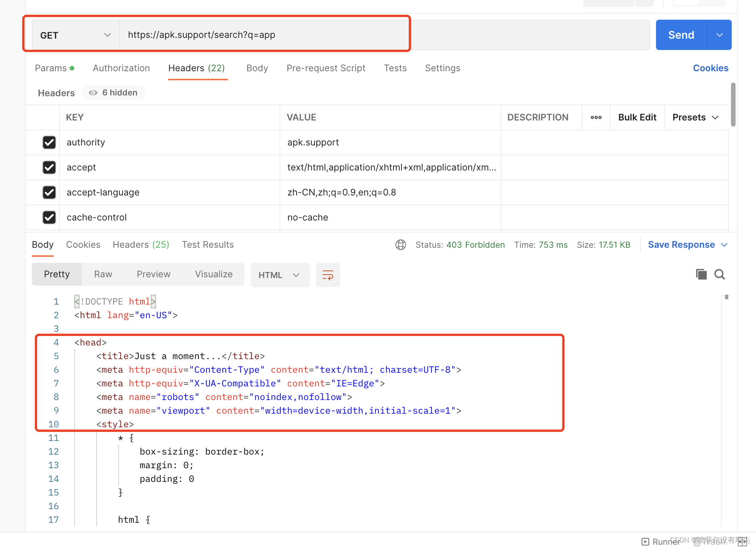Toggle the cache-control header checkbox
This screenshot has height=547, width=756.
tap(49, 217)
